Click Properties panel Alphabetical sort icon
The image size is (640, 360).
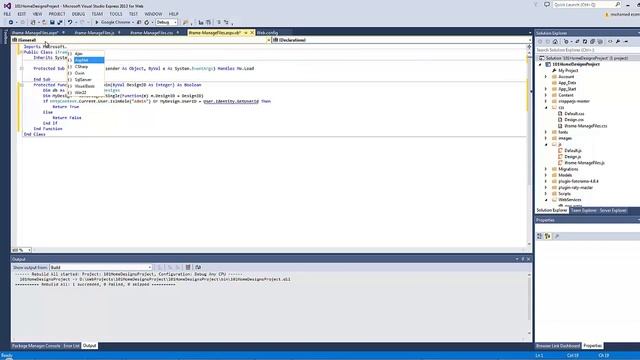click(x=548, y=236)
